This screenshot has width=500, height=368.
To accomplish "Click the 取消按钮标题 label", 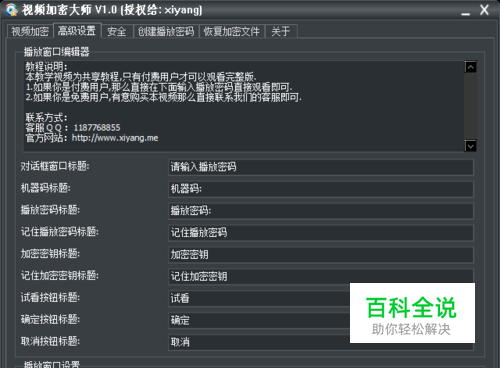I will click(x=50, y=341).
